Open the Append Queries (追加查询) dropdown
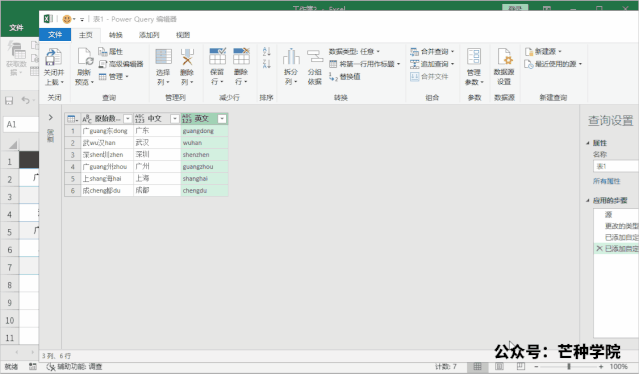639x374 pixels. pos(432,64)
